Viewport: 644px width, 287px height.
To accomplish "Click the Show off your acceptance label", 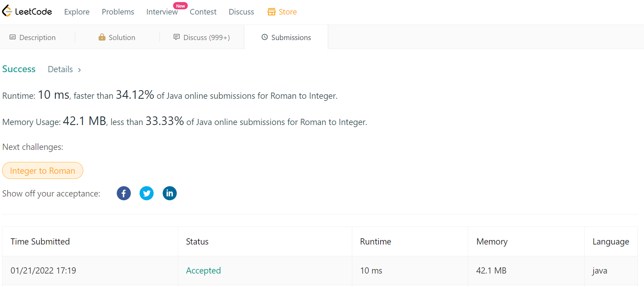I will (51, 193).
